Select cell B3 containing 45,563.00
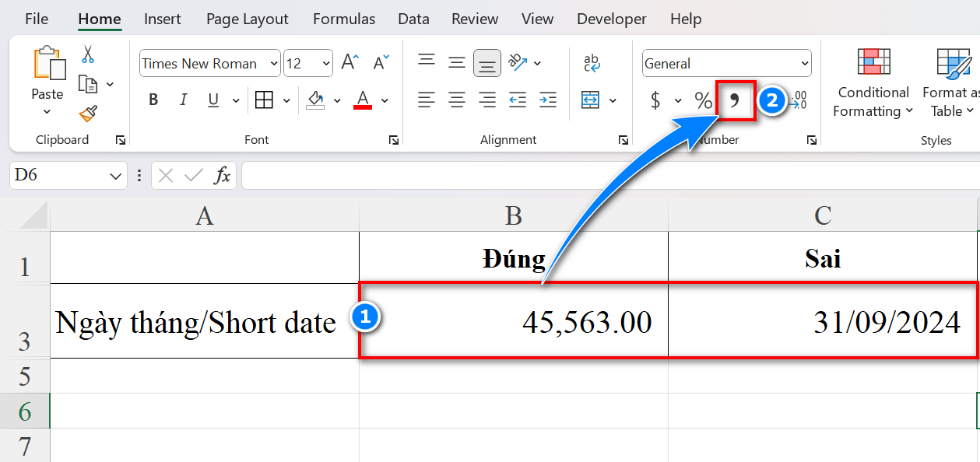Viewport: 980px width, 462px height. click(x=514, y=322)
